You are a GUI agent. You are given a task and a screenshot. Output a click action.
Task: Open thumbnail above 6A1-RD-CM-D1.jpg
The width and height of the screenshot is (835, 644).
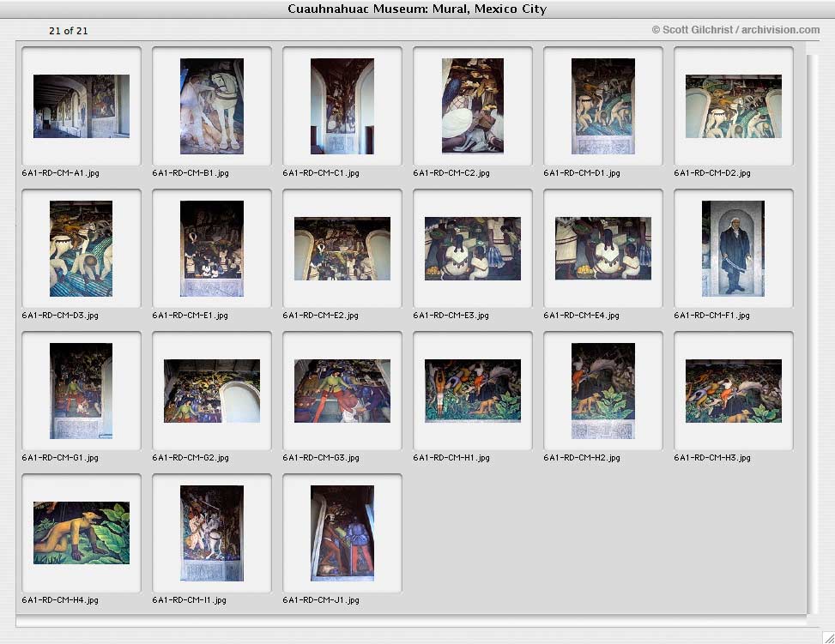click(x=603, y=106)
